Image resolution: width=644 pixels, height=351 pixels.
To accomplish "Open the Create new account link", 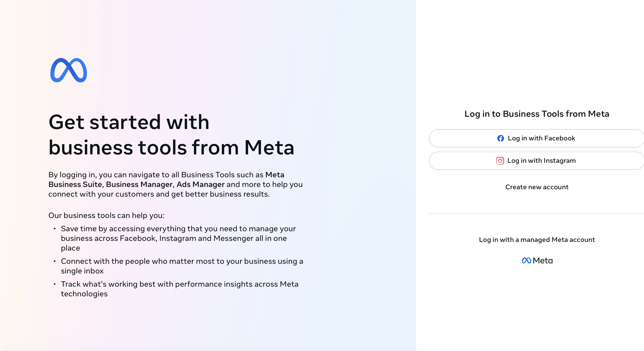I will coord(537,187).
